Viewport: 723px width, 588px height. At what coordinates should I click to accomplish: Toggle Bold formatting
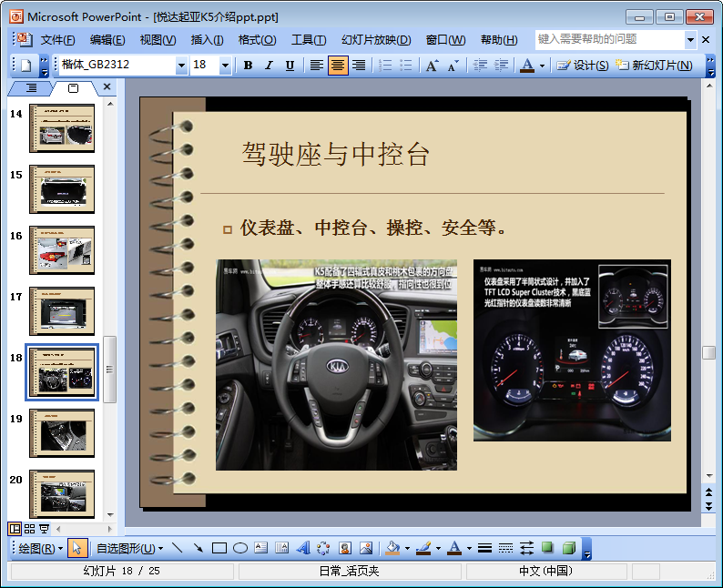point(248,66)
